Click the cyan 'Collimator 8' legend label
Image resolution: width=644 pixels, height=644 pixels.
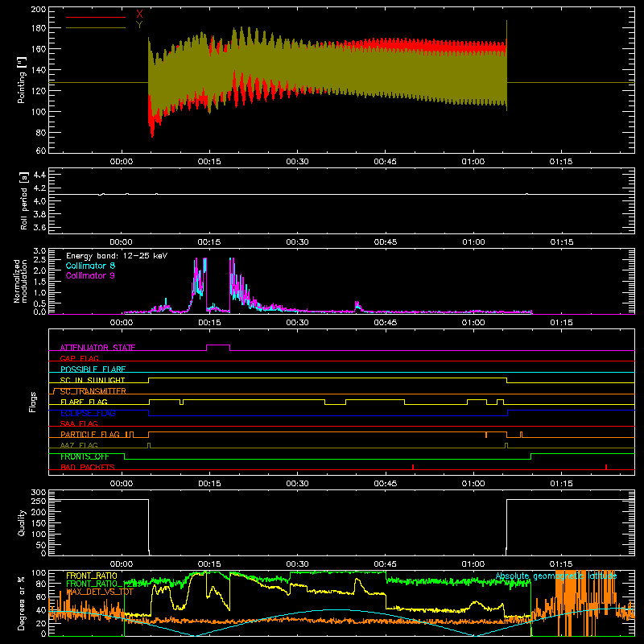[x=90, y=266]
